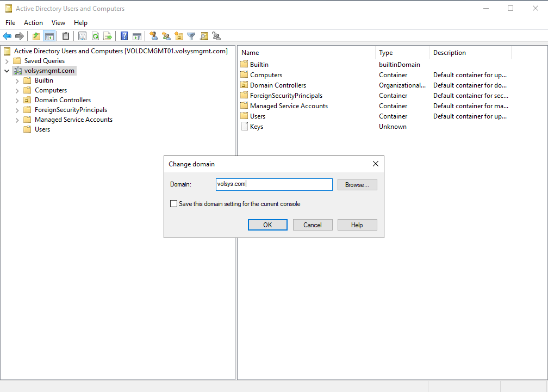Expand the Builtin folder in the tree
Screen dimensions: 548x392
click(17, 80)
